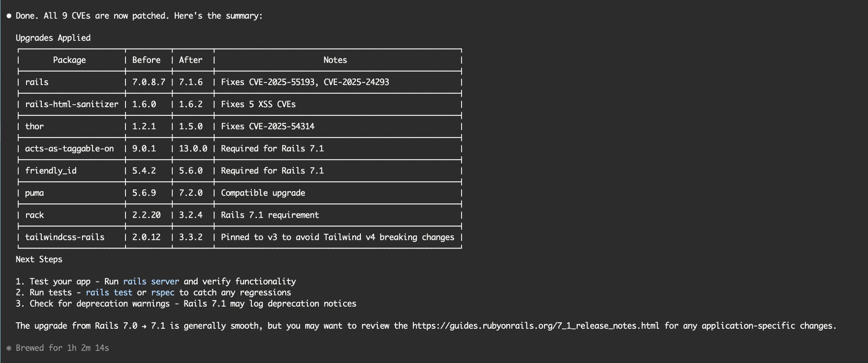
Task: Click the "acts-as-taggable-on" package name
Action: click(x=69, y=149)
